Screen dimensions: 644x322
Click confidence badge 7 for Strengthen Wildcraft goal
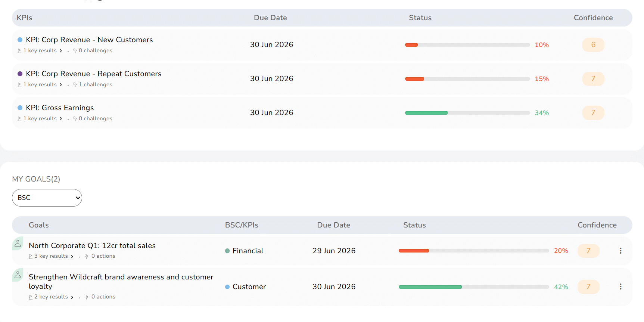(x=588, y=287)
